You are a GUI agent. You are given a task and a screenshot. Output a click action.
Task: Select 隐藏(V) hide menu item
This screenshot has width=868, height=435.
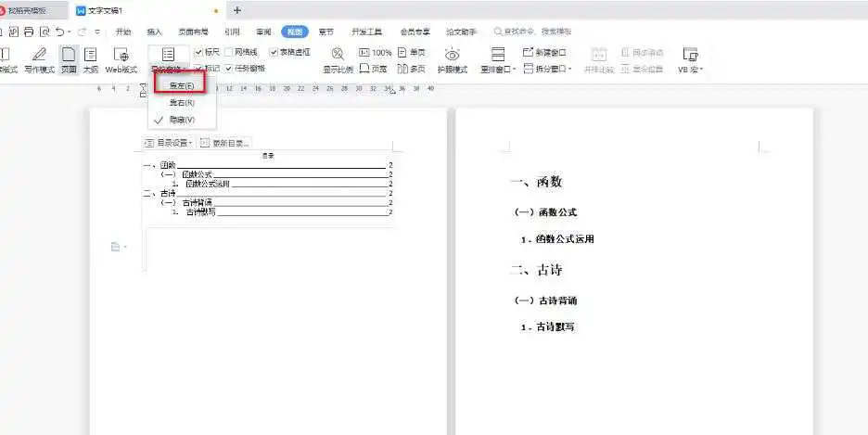click(182, 120)
